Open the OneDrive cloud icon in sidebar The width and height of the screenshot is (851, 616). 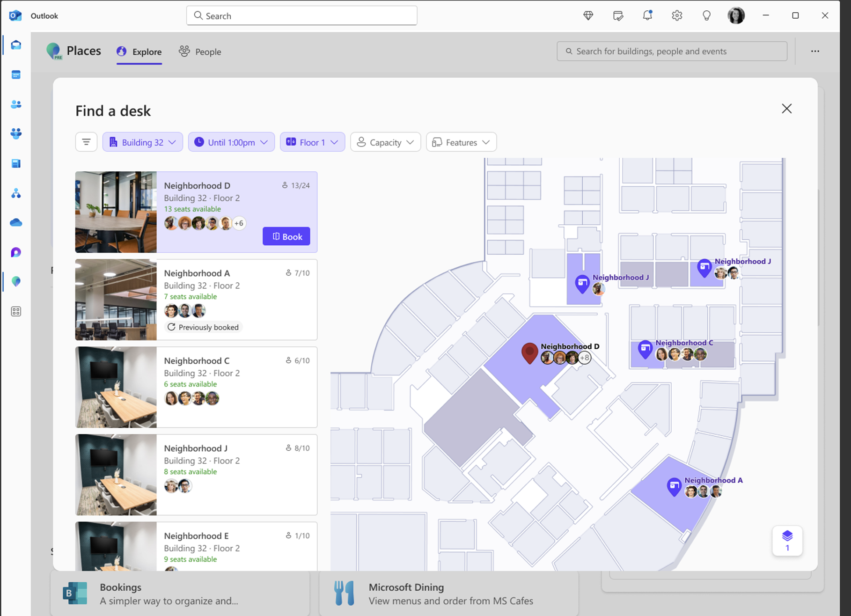coord(16,222)
